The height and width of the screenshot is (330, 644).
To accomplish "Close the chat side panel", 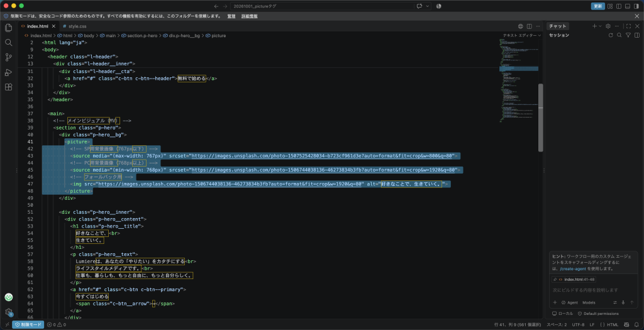I will [637, 26].
